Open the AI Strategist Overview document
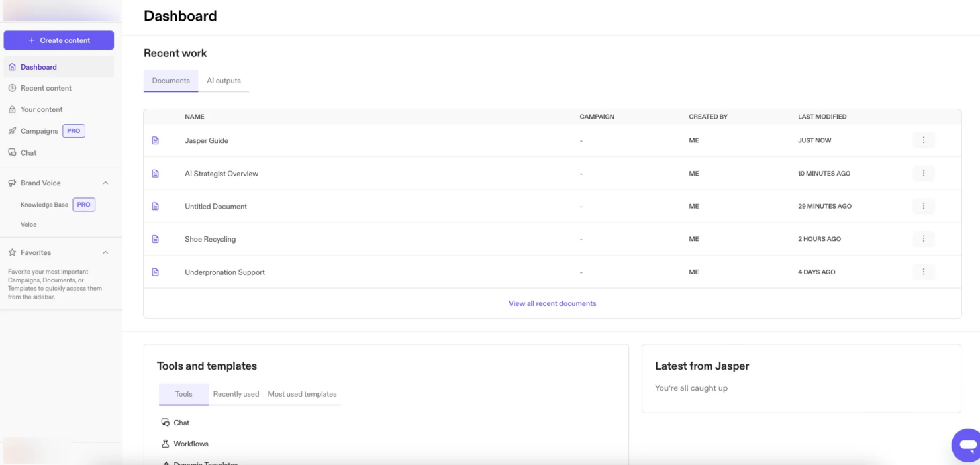Image resolution: width=980 pixels, height=465 pixels. pos(222,173)
